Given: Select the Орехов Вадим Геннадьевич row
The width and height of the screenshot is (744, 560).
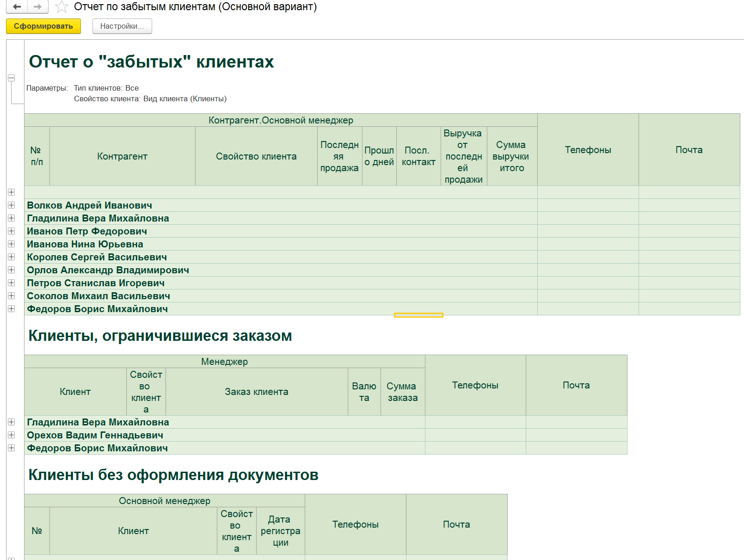Looking at the screenshot, I should coord(225,435).
